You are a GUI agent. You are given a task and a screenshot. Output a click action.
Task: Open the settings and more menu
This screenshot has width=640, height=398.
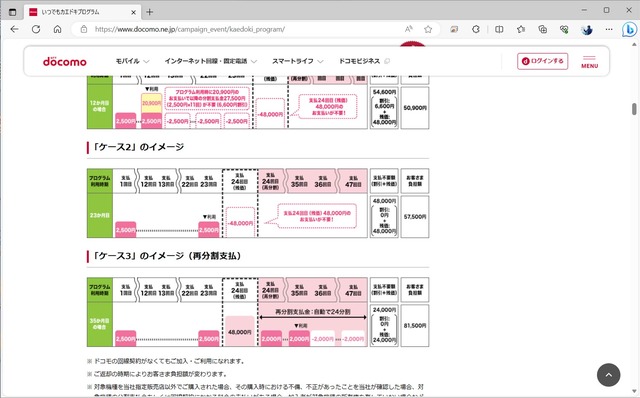[609, 29]
